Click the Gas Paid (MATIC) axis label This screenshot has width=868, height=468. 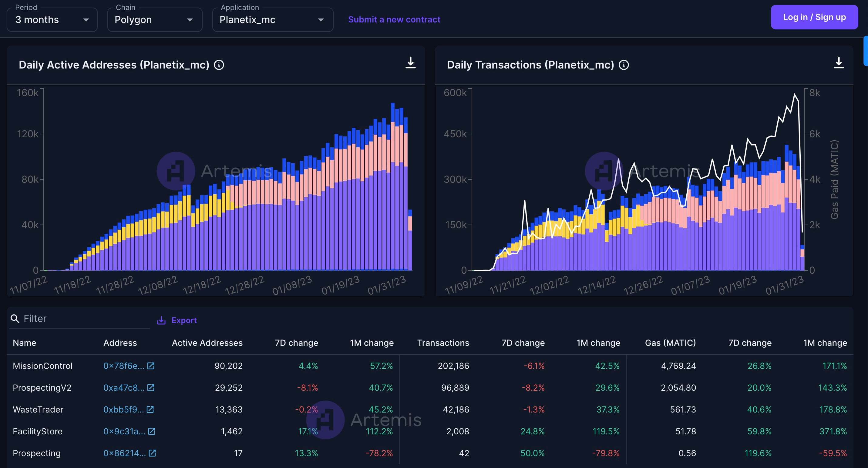pos(834,179)
